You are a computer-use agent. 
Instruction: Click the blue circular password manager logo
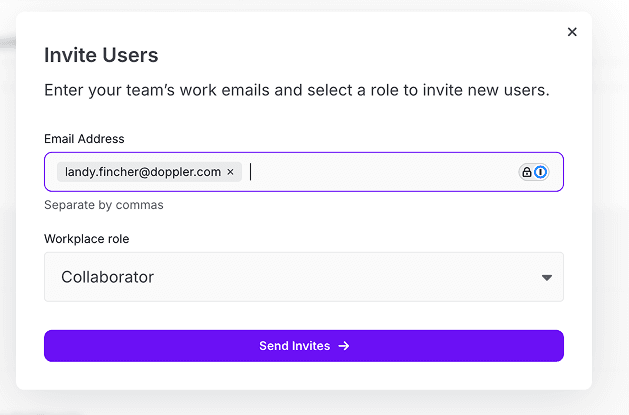pyautogui.click(x=540, y=172)
